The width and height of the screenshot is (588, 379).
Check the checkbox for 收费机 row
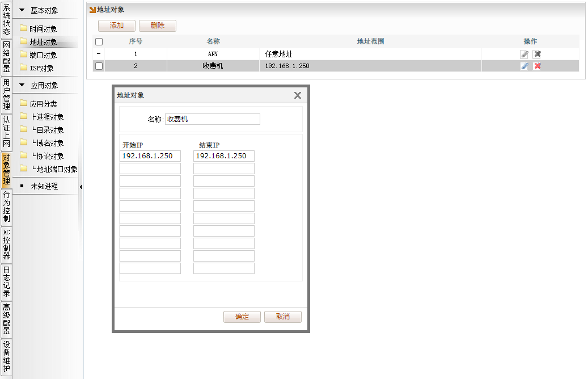pyautogui.click(x=99, y=66)
